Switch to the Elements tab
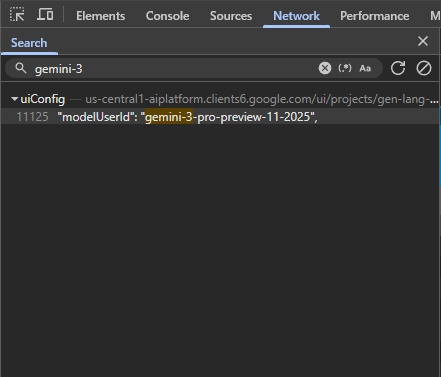Screen dimensions: 441x377 click(101, 16)
